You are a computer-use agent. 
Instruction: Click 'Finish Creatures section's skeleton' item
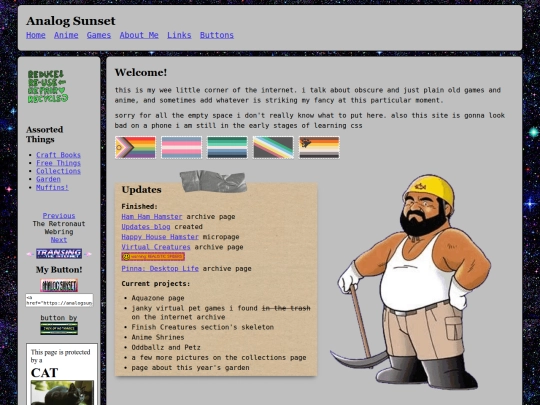click(x=203, y=327)
